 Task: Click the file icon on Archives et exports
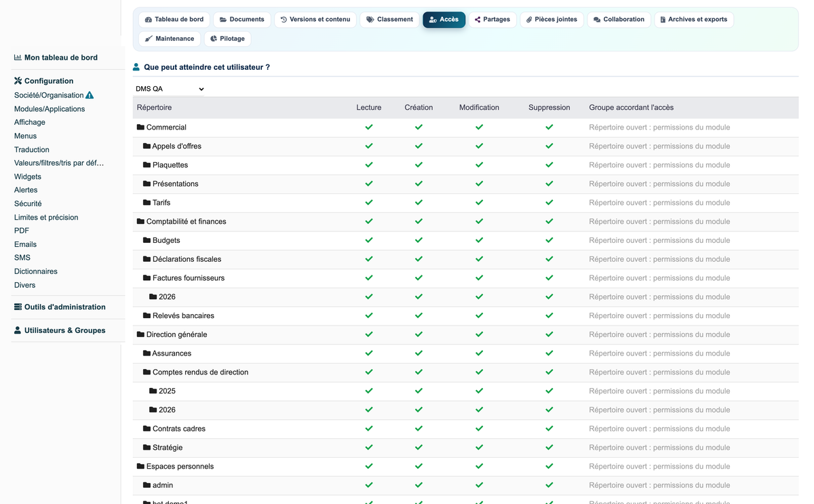663,20
